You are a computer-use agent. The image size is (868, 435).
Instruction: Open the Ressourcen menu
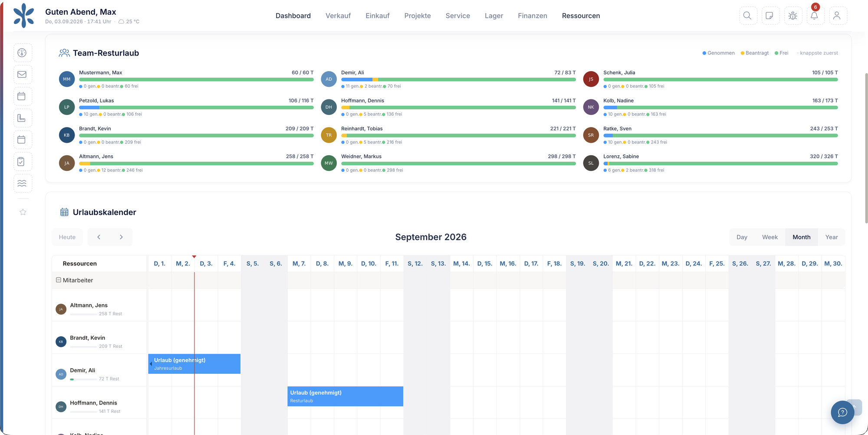[x=581, y=16]
